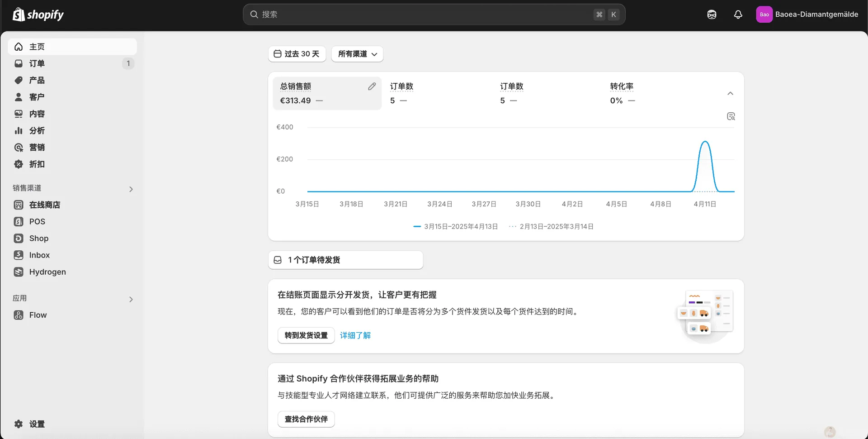
Task: Expand the 应用 section chevron
Action: [x=131, y=299]
